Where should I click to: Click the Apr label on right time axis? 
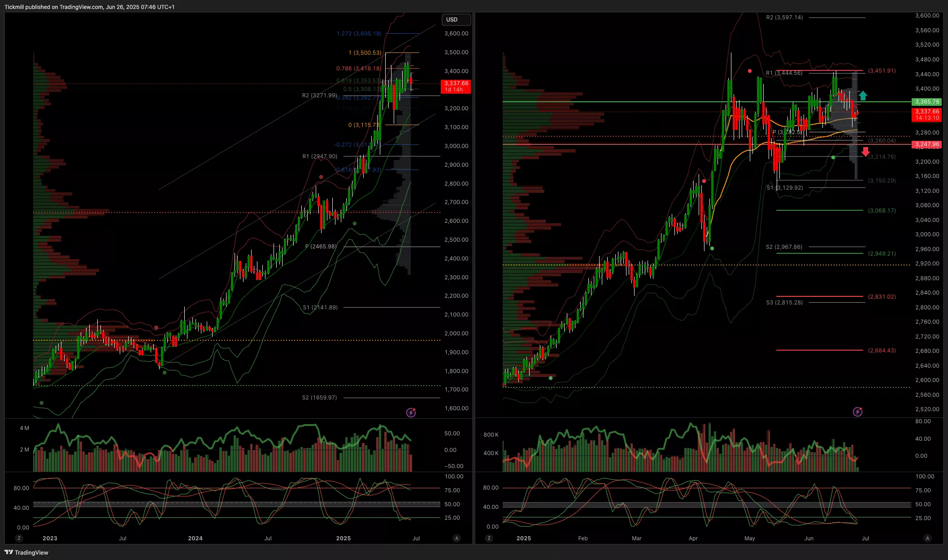point(693,538)
